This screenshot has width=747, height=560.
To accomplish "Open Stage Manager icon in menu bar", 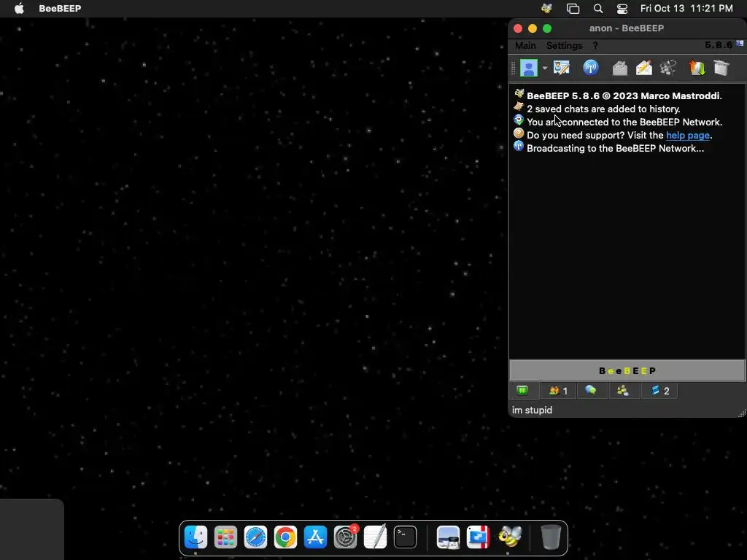I will (x=573, y=9).
